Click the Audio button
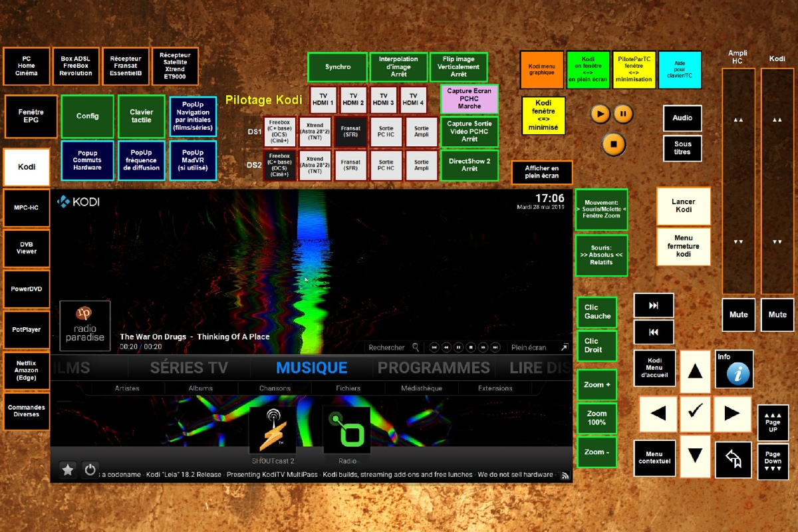798x532 pixels. tap(682, 118)
